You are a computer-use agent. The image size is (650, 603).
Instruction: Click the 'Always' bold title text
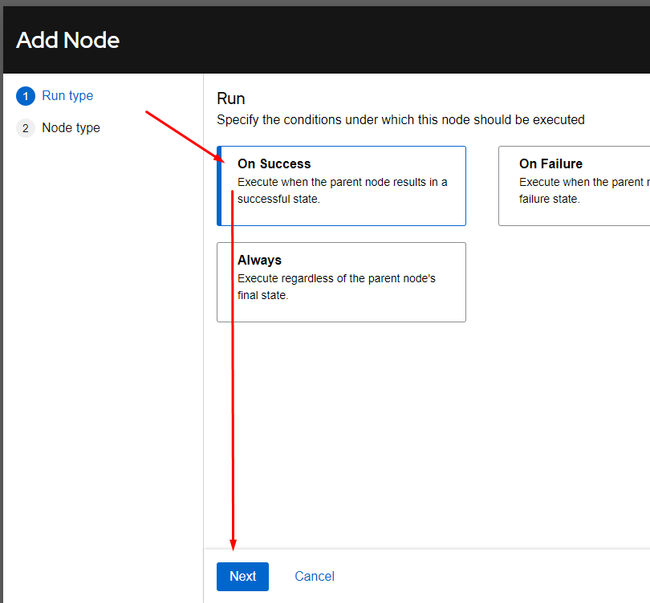click(260, 260)
